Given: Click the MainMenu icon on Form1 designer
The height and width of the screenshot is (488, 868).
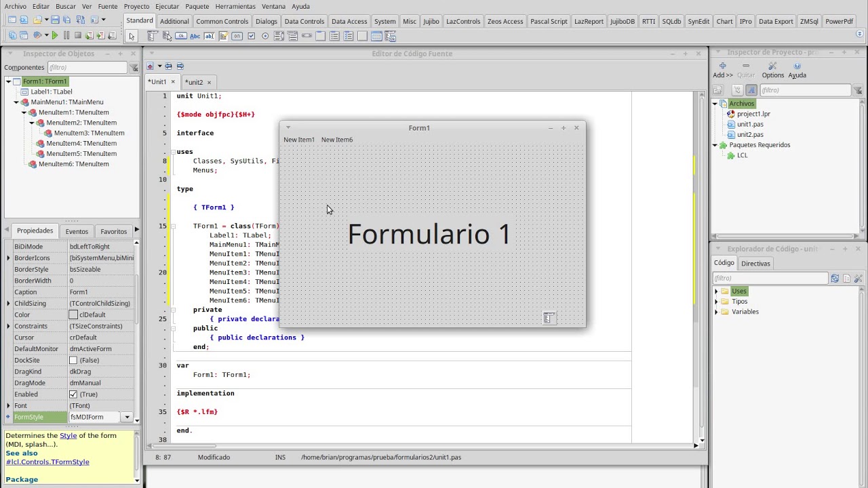Looking at the screenshot, I should (549, 318).
